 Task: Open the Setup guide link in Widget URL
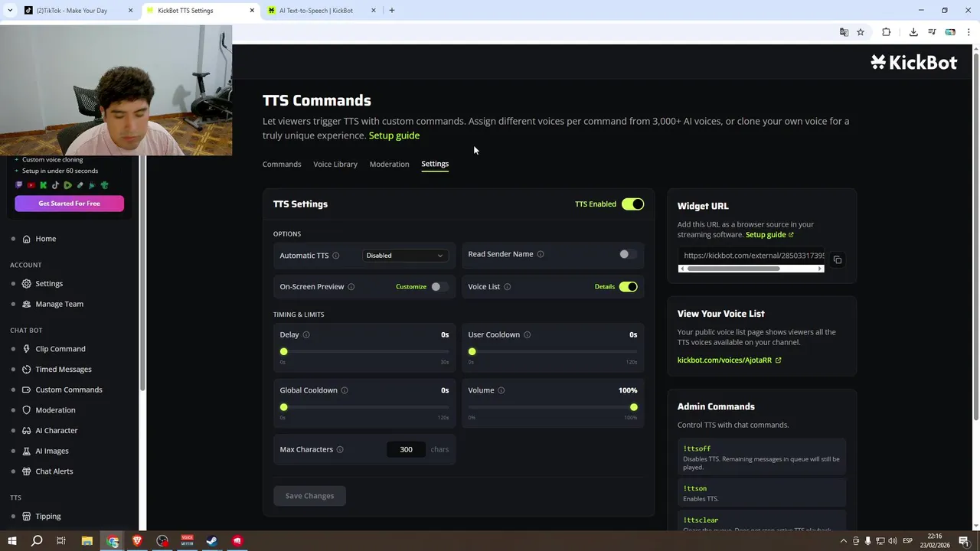[769, 235]
